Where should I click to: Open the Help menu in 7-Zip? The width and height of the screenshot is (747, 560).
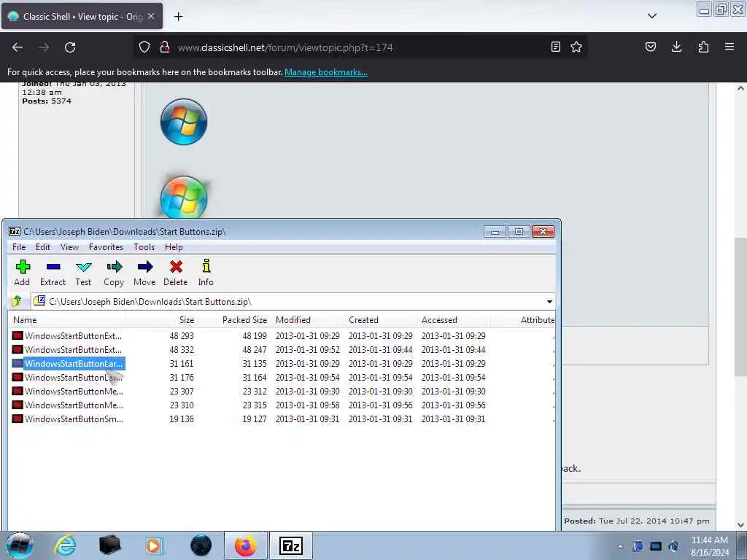click(174, 247)
